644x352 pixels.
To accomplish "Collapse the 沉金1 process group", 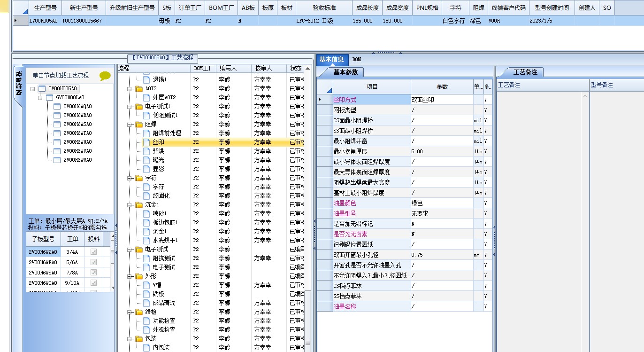I will 130,205.
